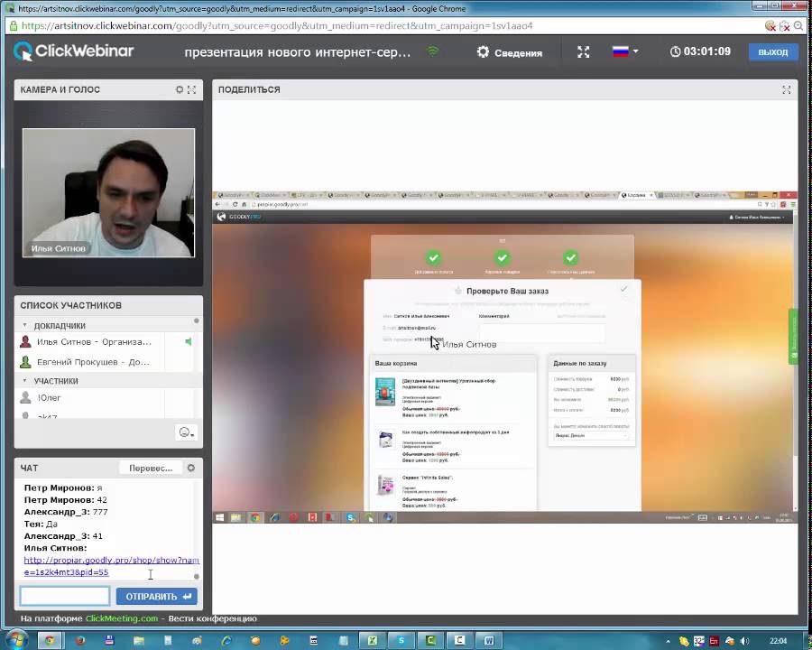Click the chat message input field
The width and height of the screenshot is (812, 650).
pos(65,596)
